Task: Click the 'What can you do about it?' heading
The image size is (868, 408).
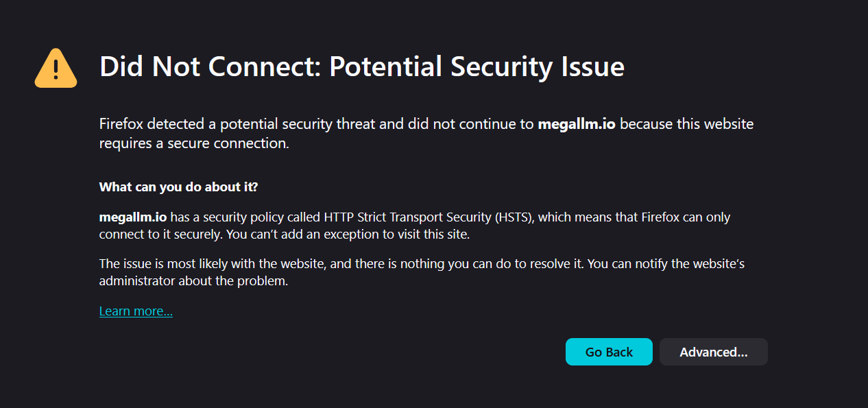Action: tap(178, 187)
